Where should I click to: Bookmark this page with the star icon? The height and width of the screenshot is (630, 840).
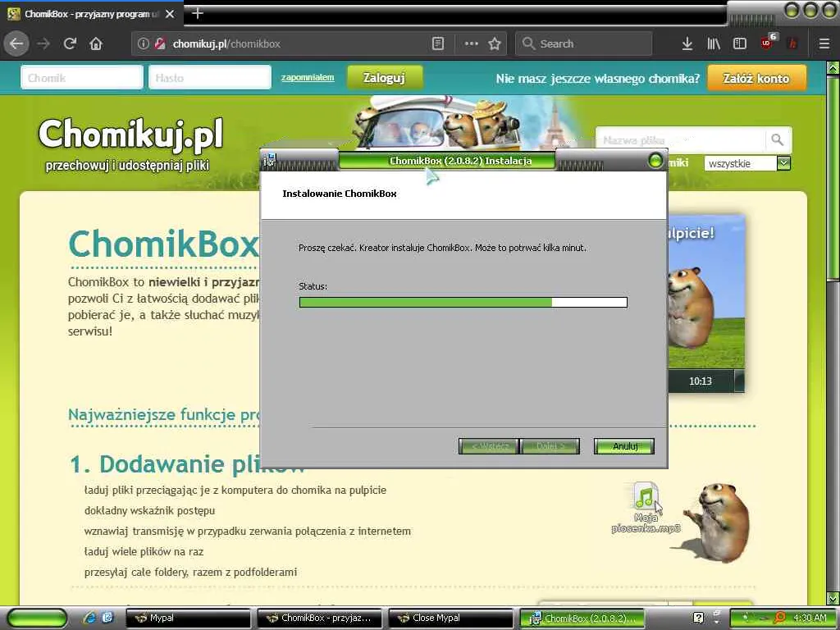click(495, 43)
